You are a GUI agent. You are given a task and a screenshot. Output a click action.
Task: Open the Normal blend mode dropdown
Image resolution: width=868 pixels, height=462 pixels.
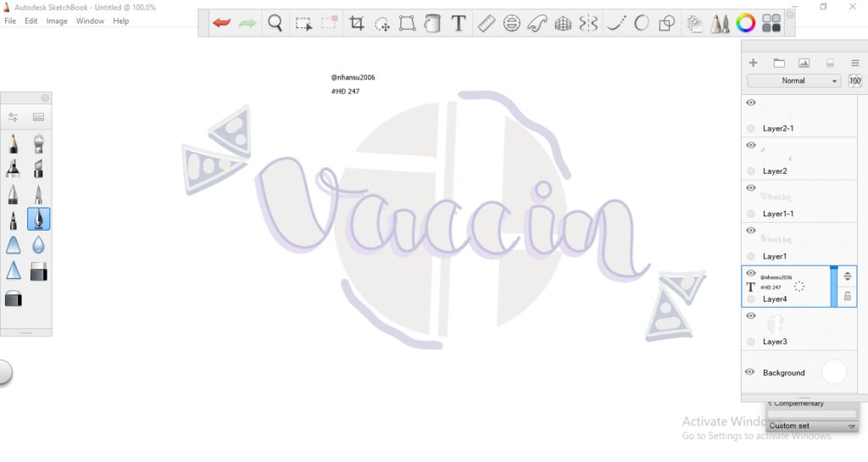tap(793, 81)
